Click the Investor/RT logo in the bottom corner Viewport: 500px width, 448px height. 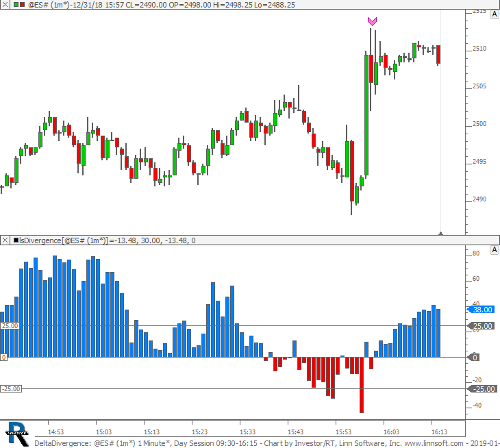[17, 434]
